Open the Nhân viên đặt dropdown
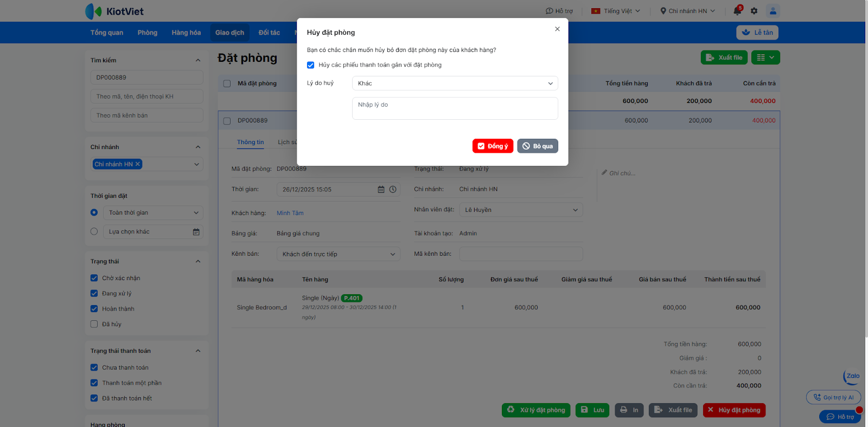 point(521,210)
